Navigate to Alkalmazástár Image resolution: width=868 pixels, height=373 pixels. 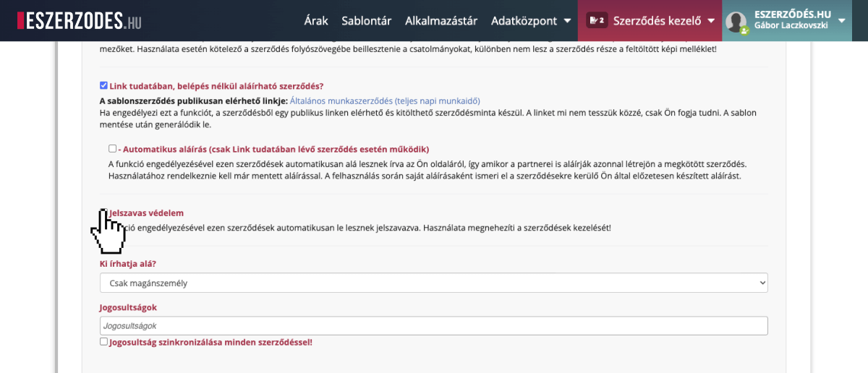(441, 21)
